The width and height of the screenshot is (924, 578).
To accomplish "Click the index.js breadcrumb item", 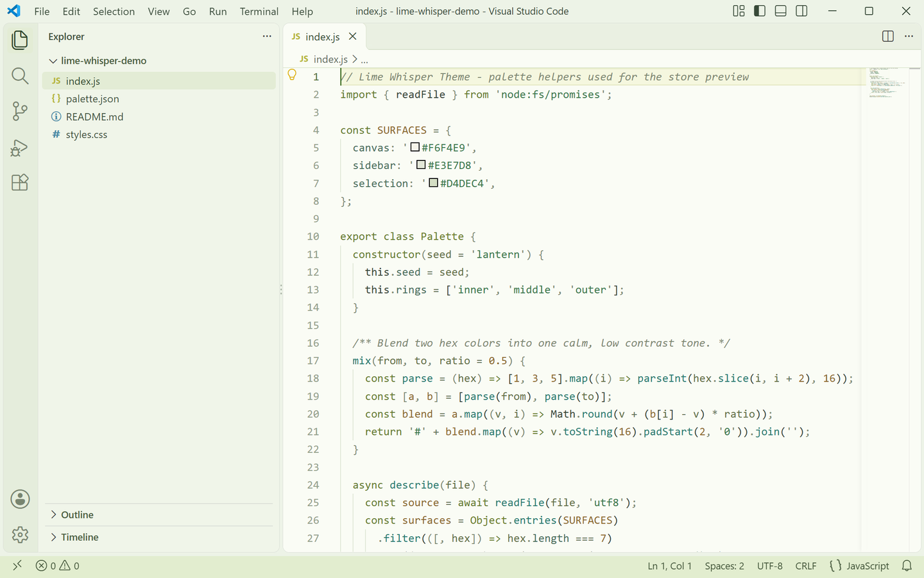I will 324,60.
